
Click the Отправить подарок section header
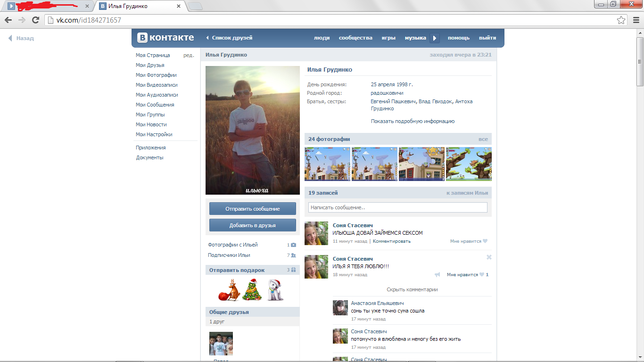point(253,270)
